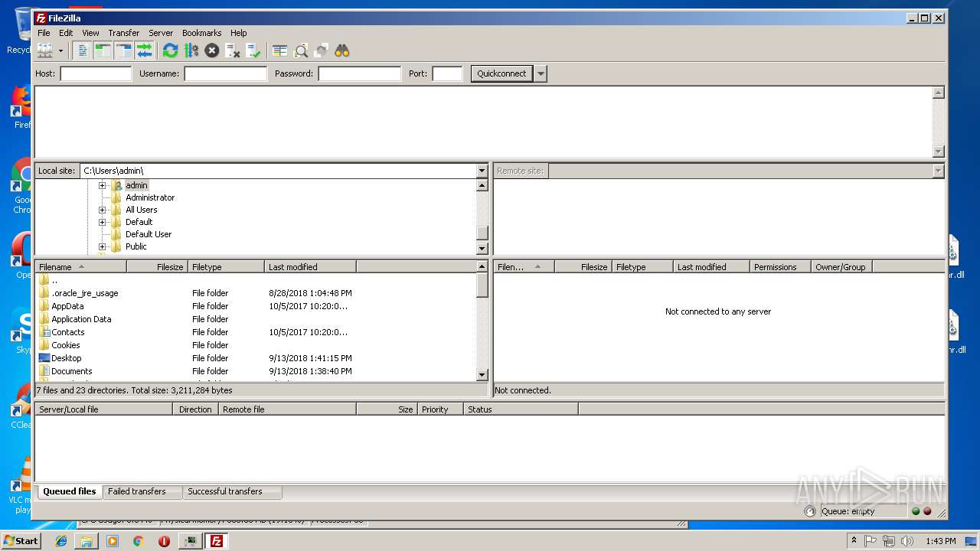
Task: Open the directory listing filters dialog
Action: [x=280, y=51]
